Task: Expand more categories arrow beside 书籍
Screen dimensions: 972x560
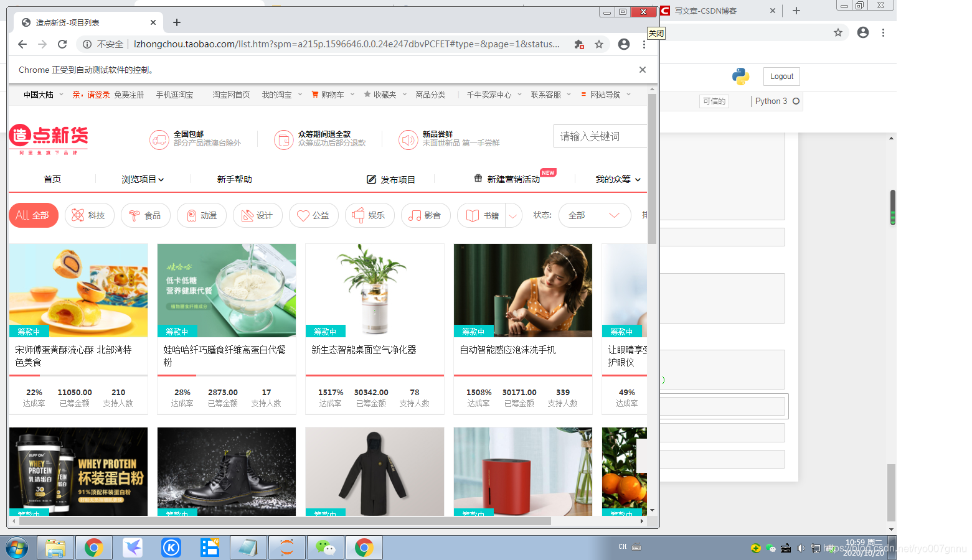Action: 514,216
